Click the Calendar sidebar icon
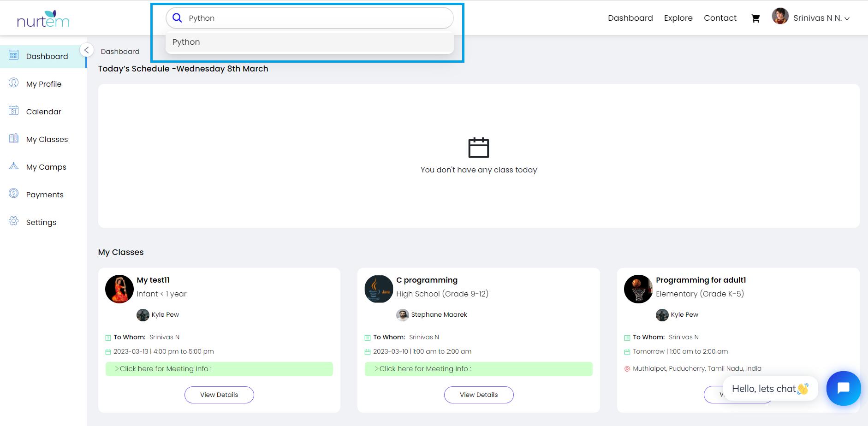Viewport: 868px width, 426px height. [x=14, y=111]
